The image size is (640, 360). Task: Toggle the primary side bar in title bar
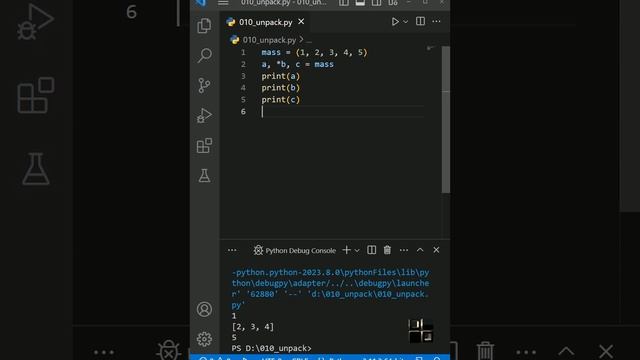coord(344,3)
